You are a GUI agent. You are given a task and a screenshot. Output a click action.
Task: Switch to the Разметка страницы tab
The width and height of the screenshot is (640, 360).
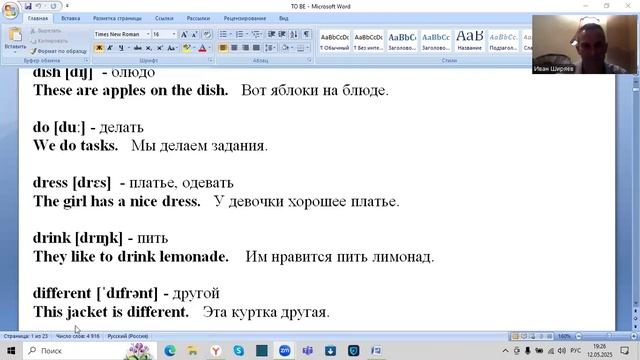coord(117,18)
